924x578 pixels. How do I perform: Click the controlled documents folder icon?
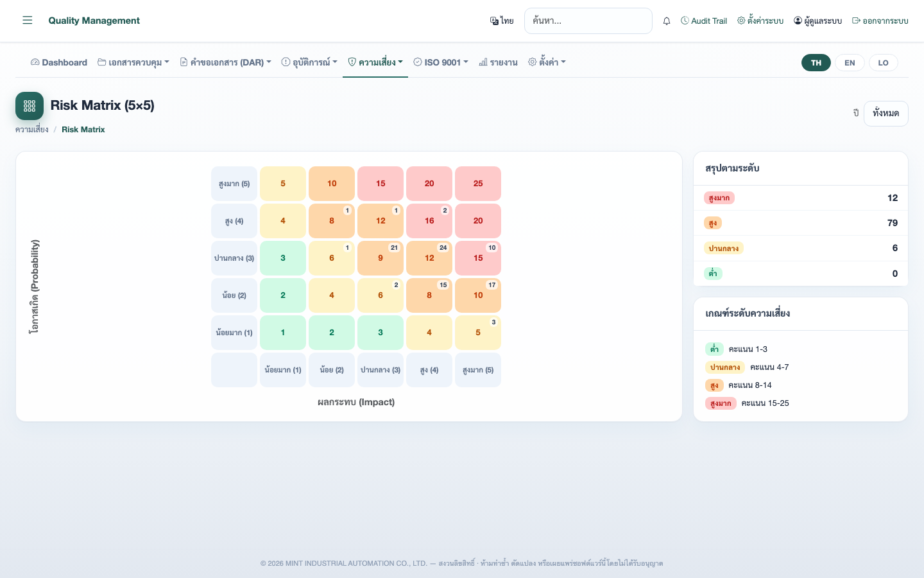click(102, 62)
